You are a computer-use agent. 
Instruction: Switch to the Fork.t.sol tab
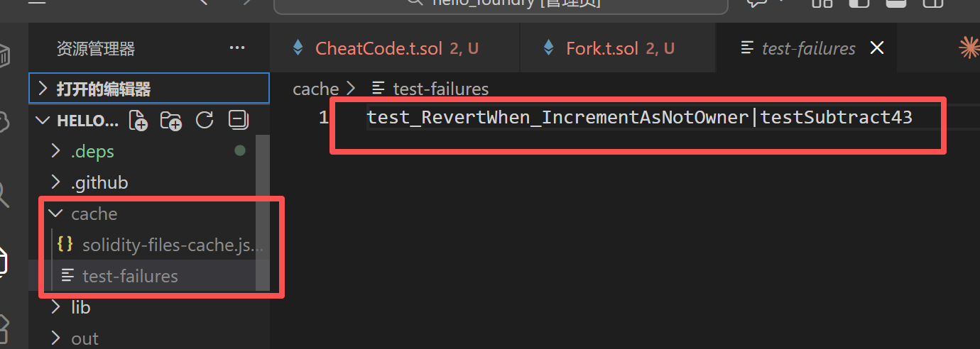pyautogui.click(x=602, y=48)
